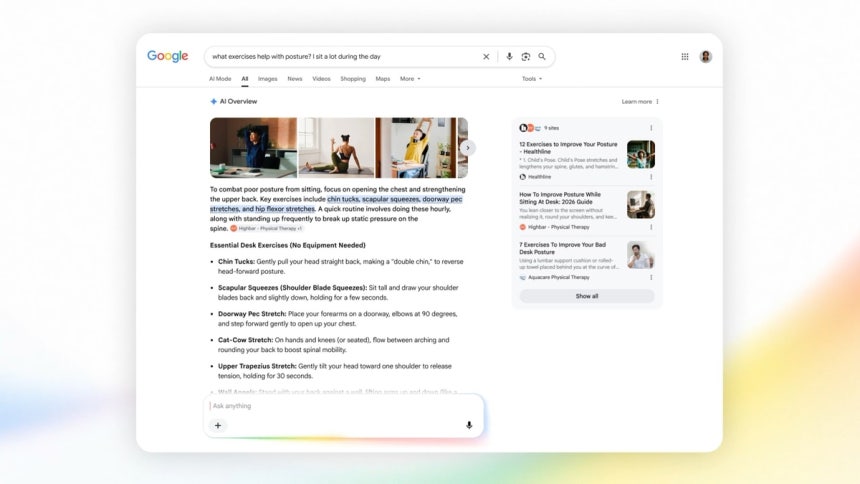Open options menu next to Learn more
The height and width of the screenshot is (484, 860).
coord(657,102)
